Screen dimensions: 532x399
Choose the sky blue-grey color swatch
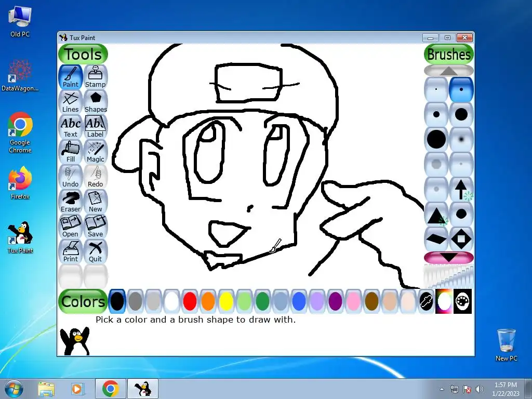coord(281,301)
